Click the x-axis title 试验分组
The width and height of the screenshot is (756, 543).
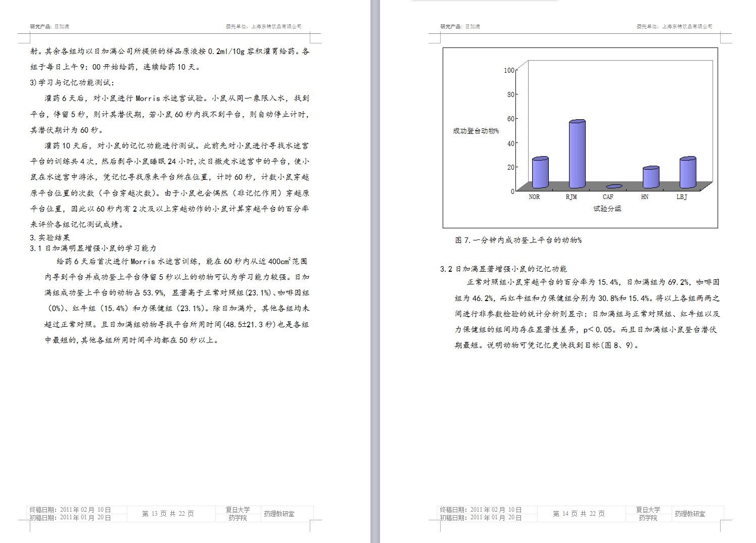tap(607, 209)
